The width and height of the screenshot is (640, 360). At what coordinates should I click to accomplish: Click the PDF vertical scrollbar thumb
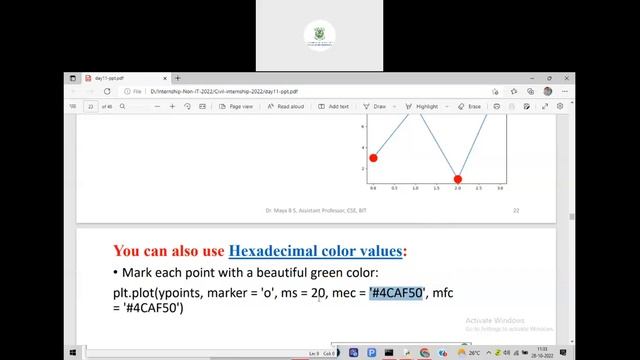572,217
